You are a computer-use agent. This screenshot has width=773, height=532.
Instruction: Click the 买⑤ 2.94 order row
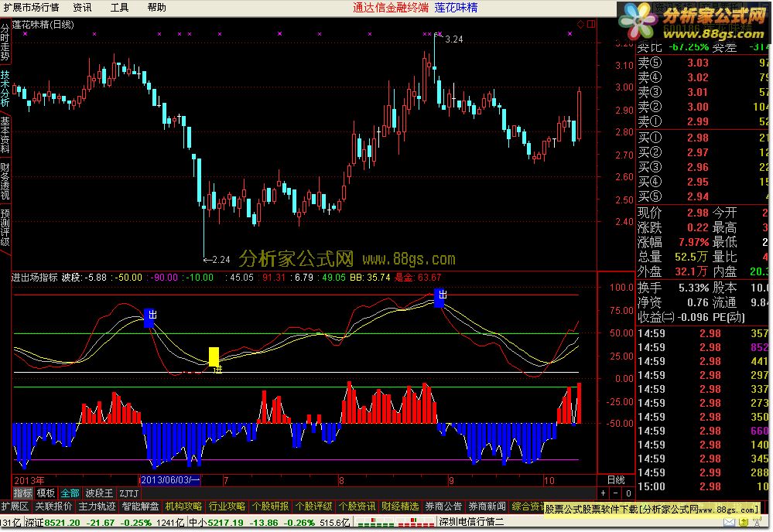pyautogui.click(x=703, y=196)
